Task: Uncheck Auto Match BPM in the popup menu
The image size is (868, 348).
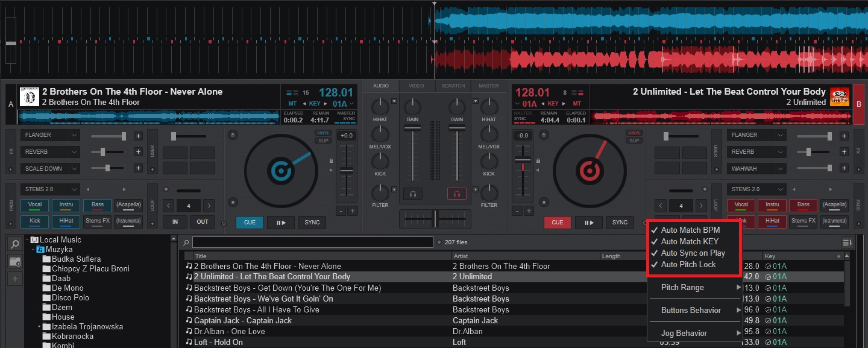Action: [690, 230]
